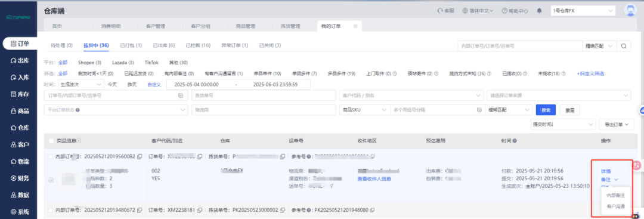Open the 商品SKU dropdown
Screen dimensions: 644x219
(x=365, y=110)
